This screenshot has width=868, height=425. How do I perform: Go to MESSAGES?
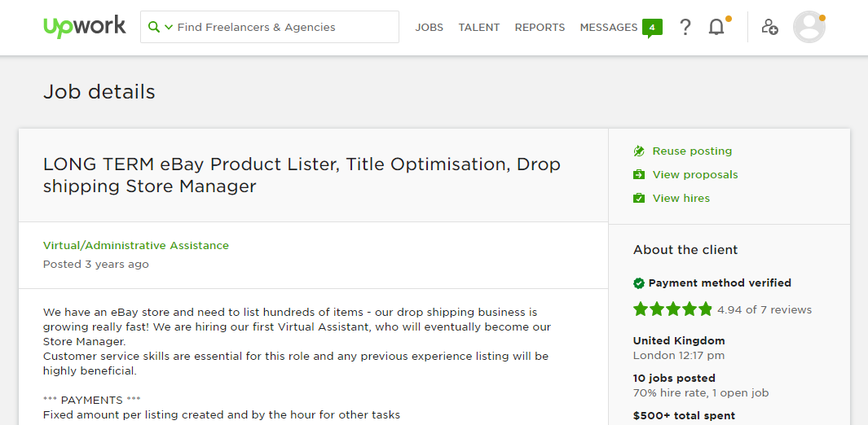608,27
